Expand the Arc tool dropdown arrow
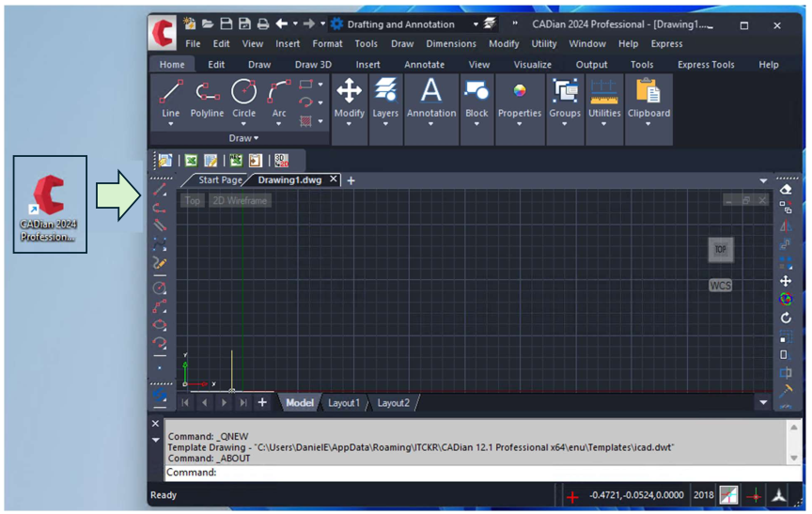 tap(278, 124)
